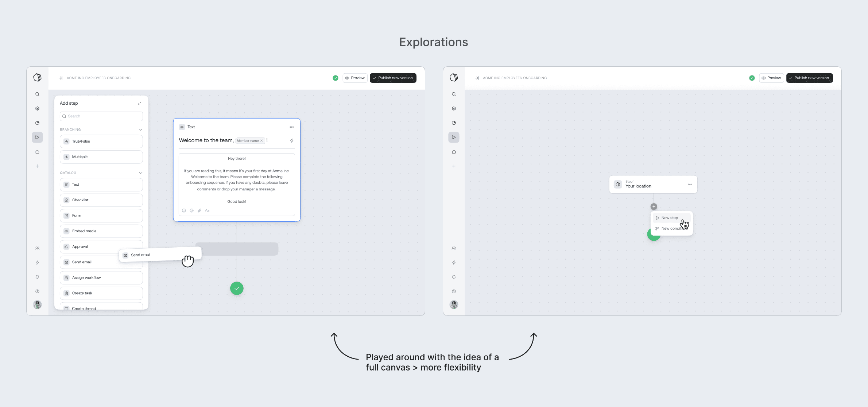Collapse the Catalog section chevron

click(140, 173)
